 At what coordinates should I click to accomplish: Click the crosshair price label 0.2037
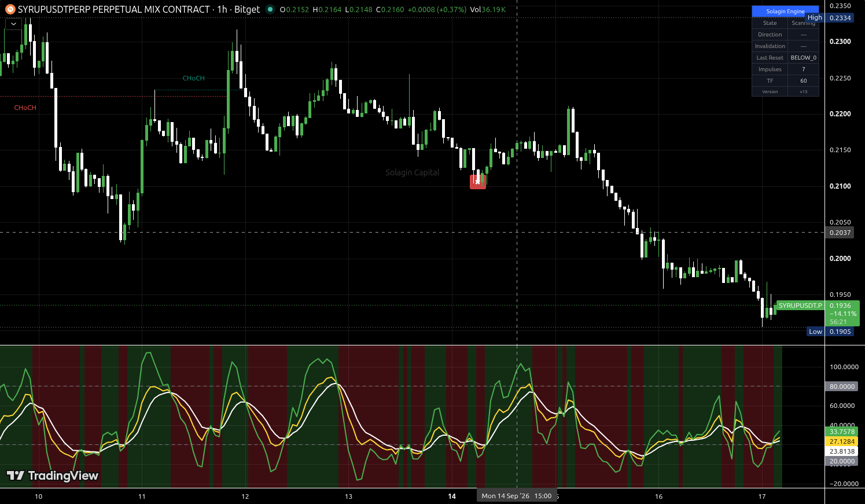[840, 233]
